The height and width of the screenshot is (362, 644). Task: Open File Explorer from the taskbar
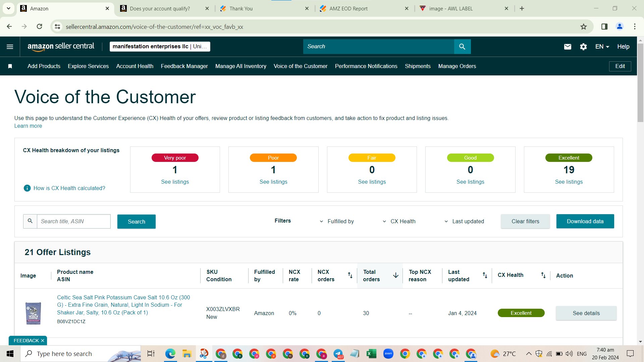coord(186,354)
